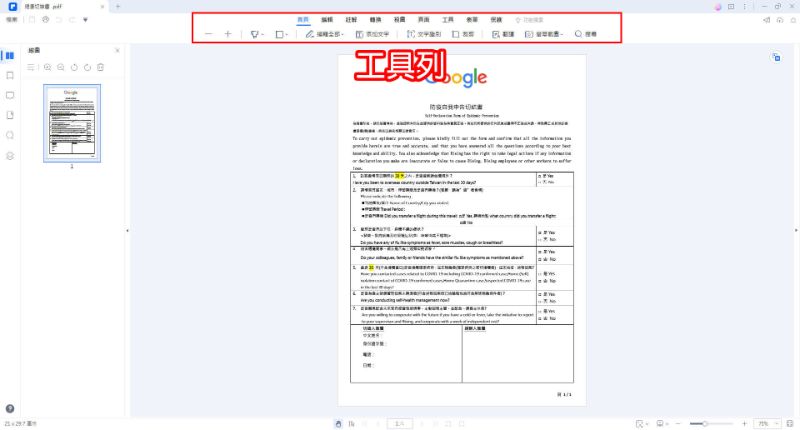Switch to the 頁面 (Page) tab
The image size is (800, 430).
(423, 19)
